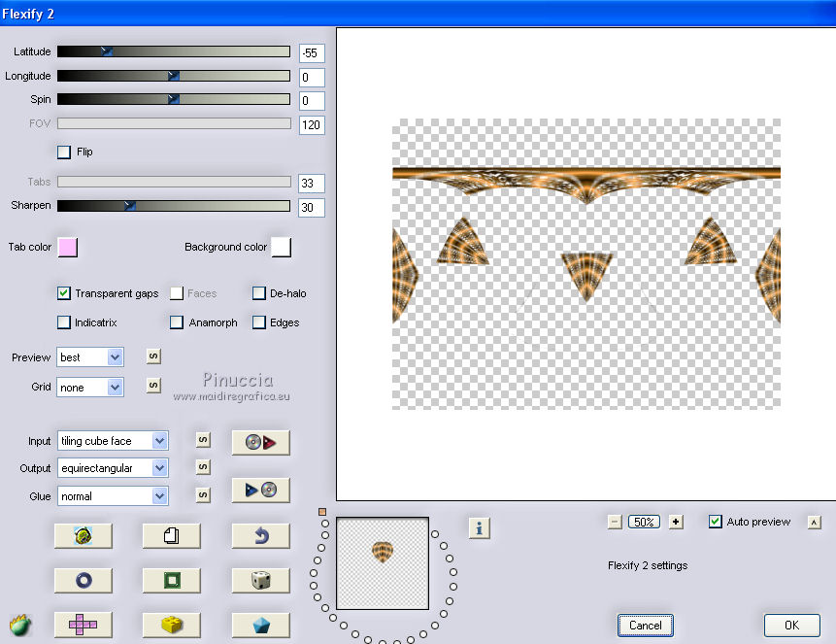
Task: Adjust the Longitude slider
Action: [x=174, y=76]
